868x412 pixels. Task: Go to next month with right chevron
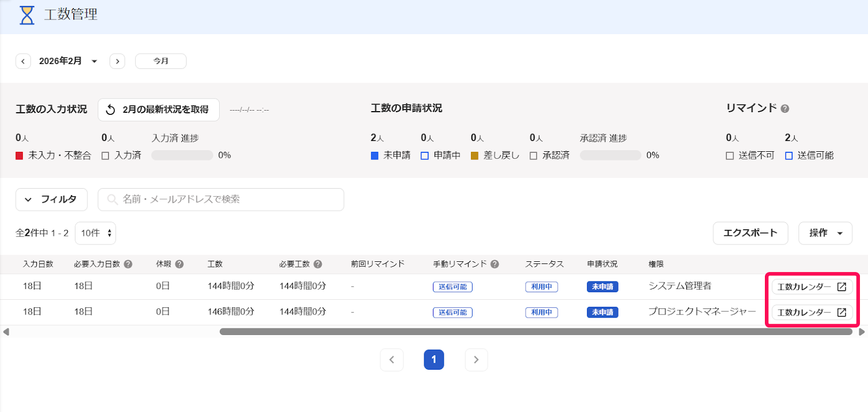(117, 61)
